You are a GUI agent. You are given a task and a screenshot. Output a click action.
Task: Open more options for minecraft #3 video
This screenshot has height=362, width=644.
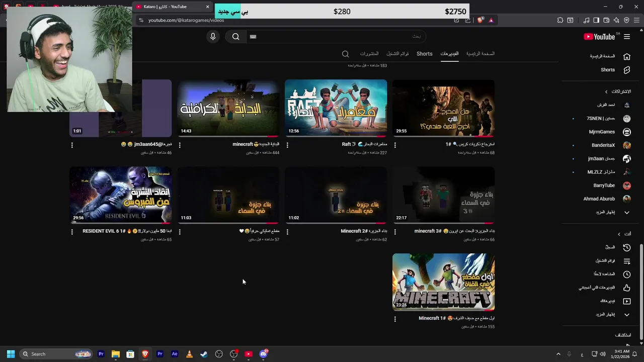pyautogui.click(x=395, y=232)
